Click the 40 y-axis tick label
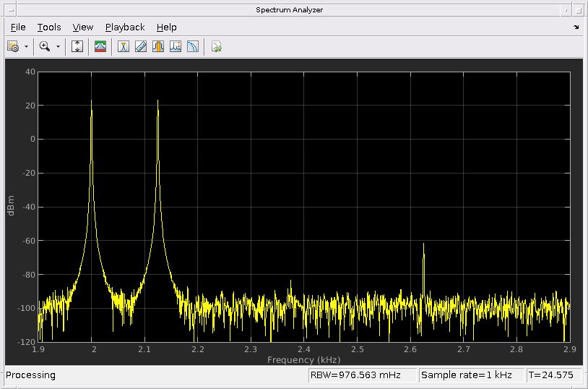This screenshot has width=588, height=389. (x=30, y=72)
